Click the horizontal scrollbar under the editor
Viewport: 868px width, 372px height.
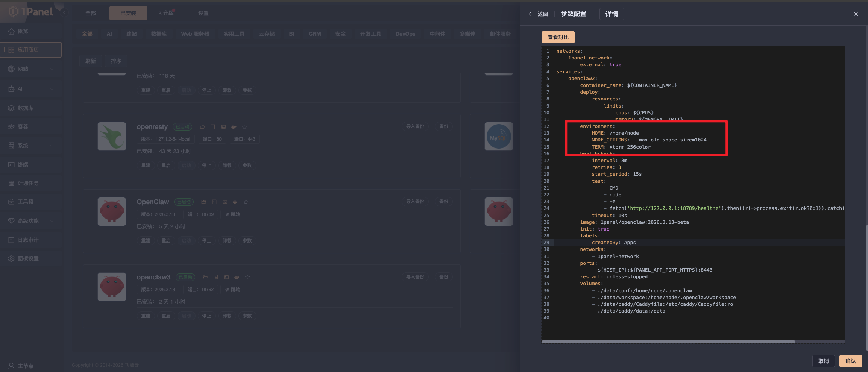click(668, 342)
